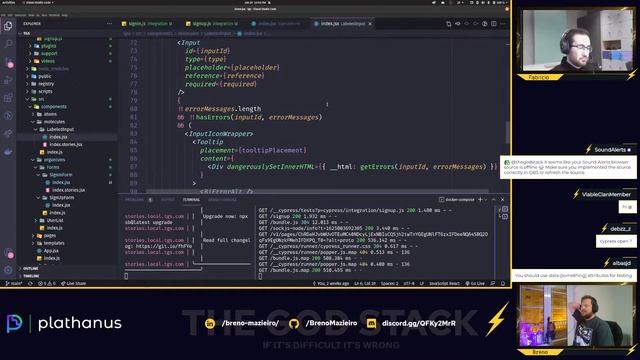The width and height of the screenshot is (640, 360).
Task: Click the editor horizontal scrollbar
Action: tap(317, 191)
